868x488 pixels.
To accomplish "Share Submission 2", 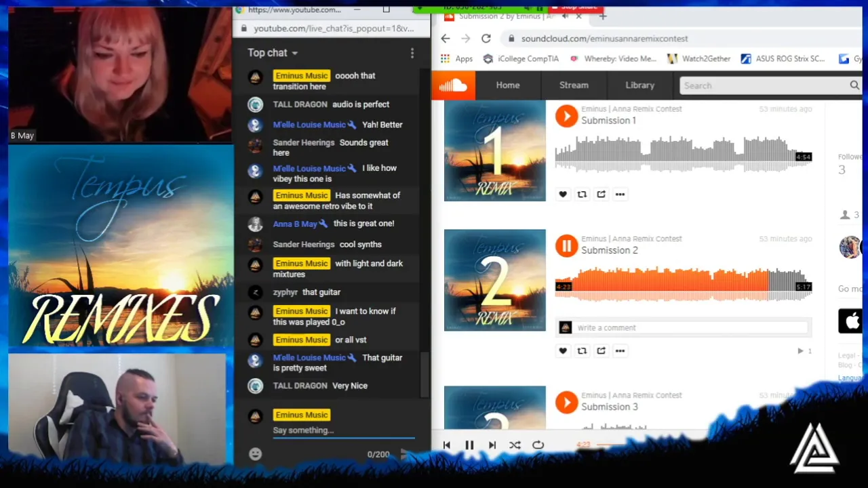I will point(601,351).
